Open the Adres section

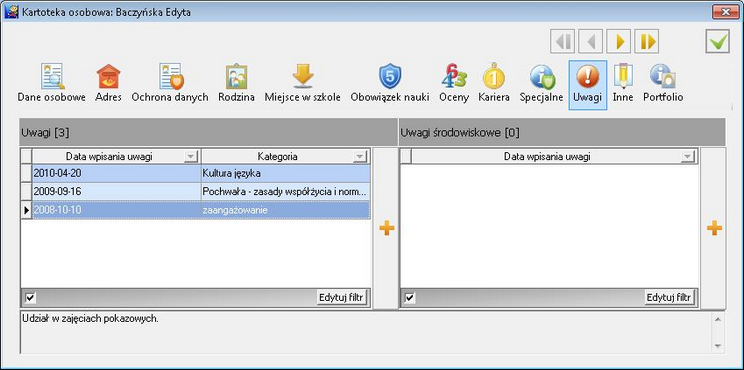(108, 84)
